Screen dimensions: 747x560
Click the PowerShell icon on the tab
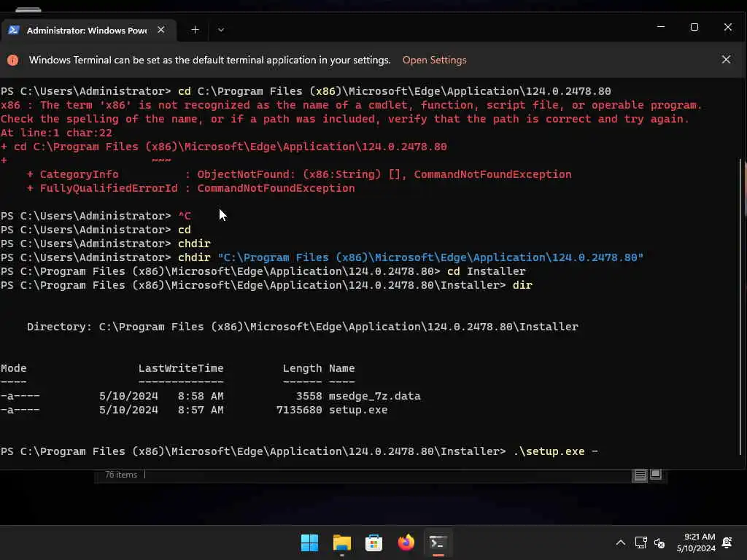[x=13, y=30]
